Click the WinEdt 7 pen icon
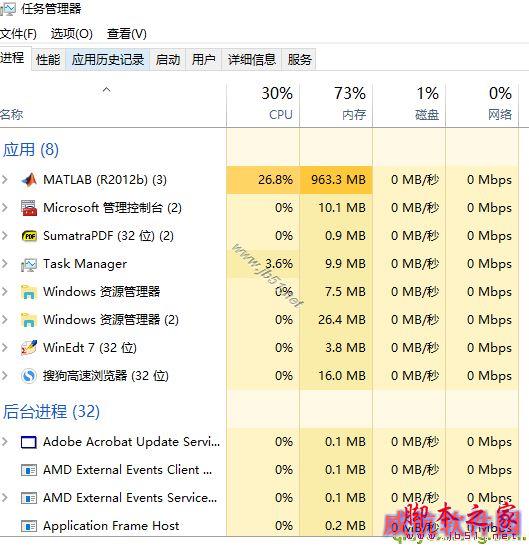Screen dimensions: 529x547 [29, 347]
